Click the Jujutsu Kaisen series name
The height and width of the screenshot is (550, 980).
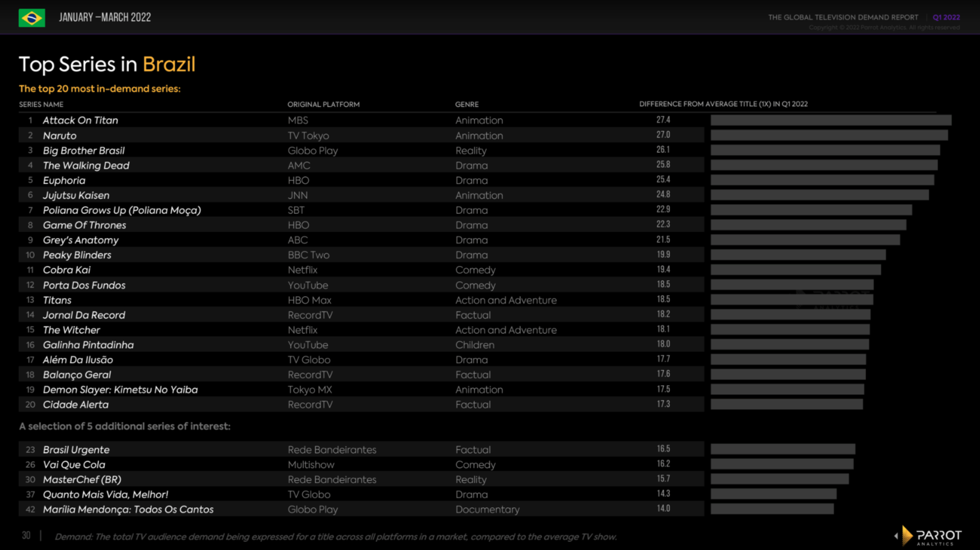point(76,195)
